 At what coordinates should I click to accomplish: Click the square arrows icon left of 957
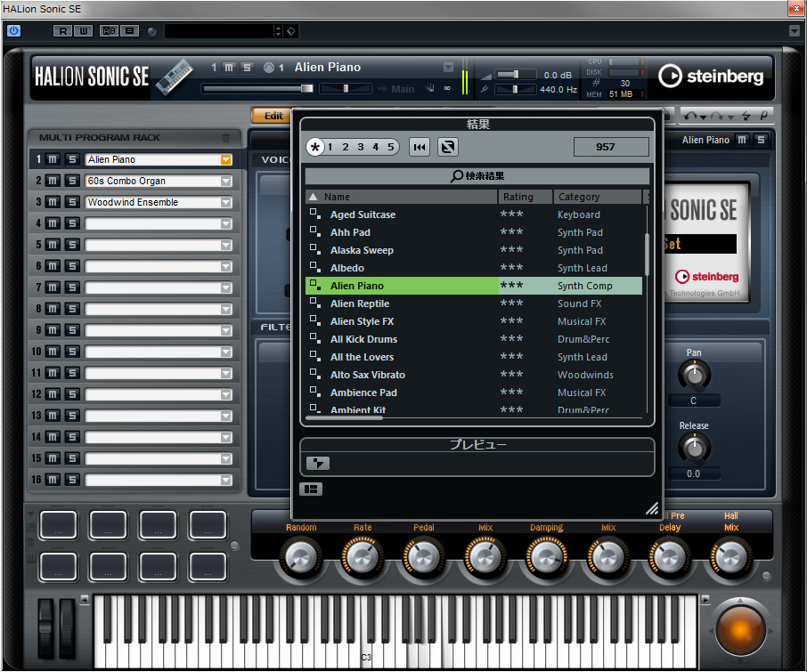pos(448,147)
